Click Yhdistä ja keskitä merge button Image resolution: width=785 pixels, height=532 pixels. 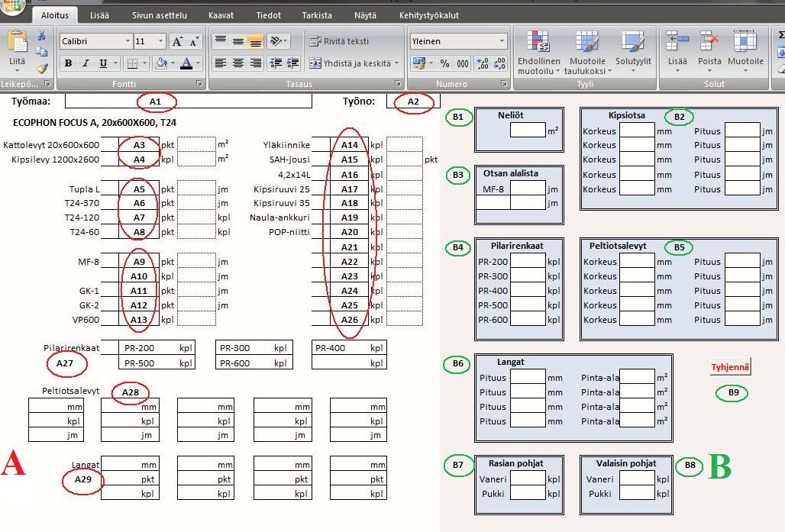click(x=350, y=63)
